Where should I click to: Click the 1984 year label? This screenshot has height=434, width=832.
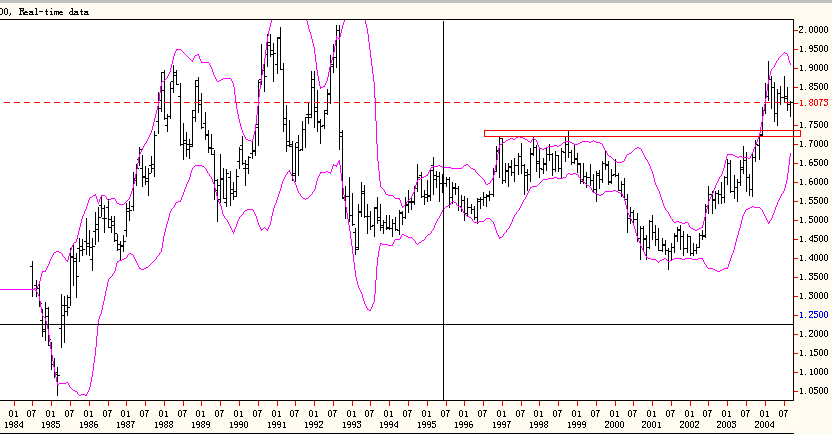tap(13, 424)
